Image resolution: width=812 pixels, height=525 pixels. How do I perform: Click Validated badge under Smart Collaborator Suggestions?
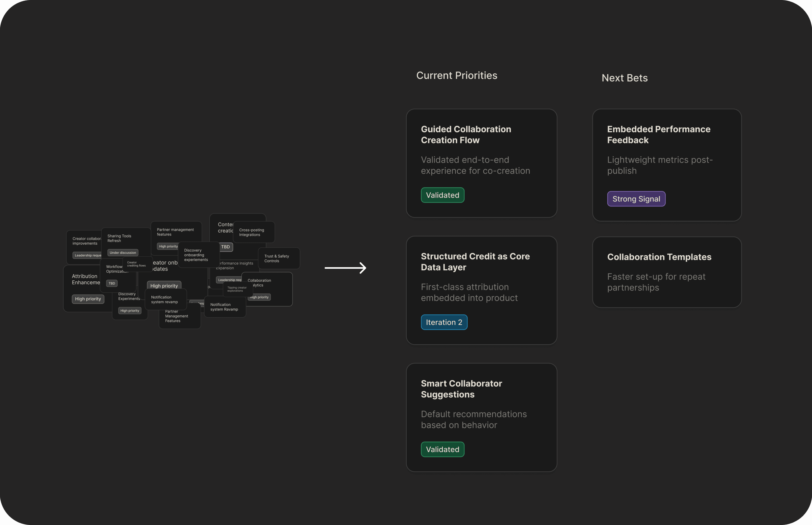pos(442,450)
